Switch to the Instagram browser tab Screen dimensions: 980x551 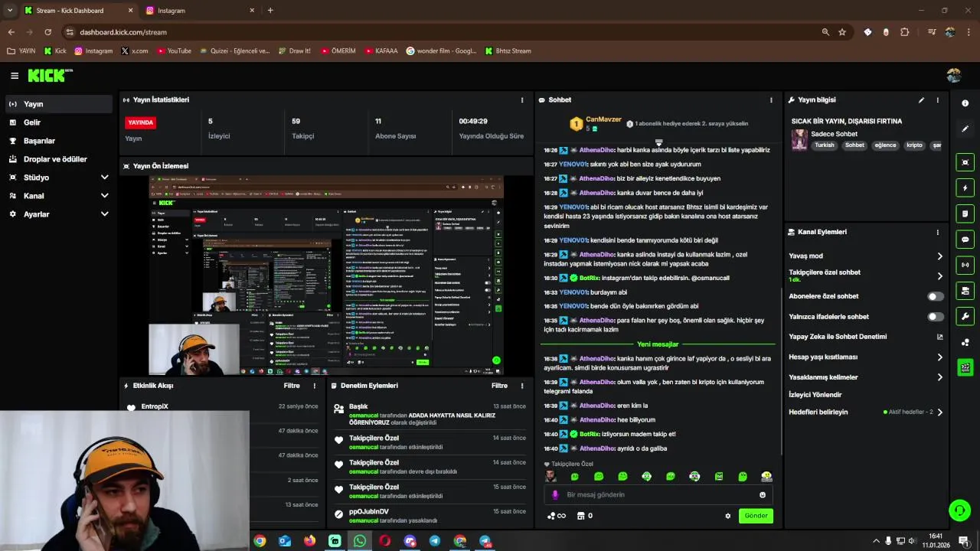coord(201,11)
